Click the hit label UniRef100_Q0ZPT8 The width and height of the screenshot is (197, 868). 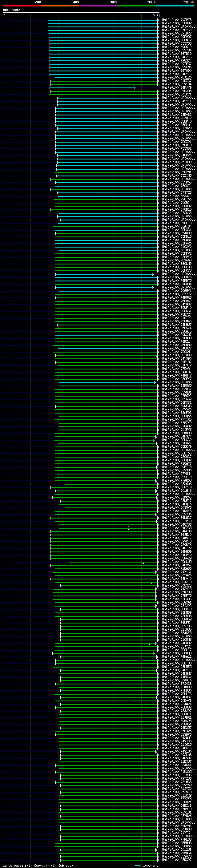(x=177, y=20)
